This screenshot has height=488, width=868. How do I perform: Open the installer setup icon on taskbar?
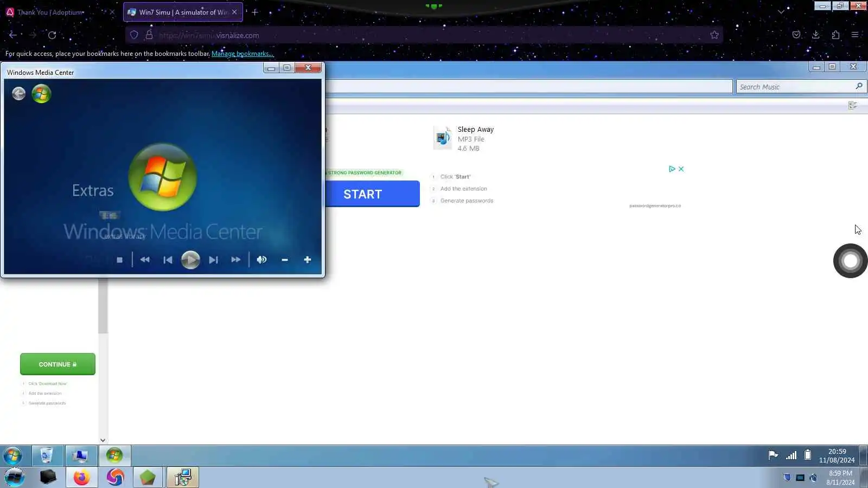click(182, 477)
